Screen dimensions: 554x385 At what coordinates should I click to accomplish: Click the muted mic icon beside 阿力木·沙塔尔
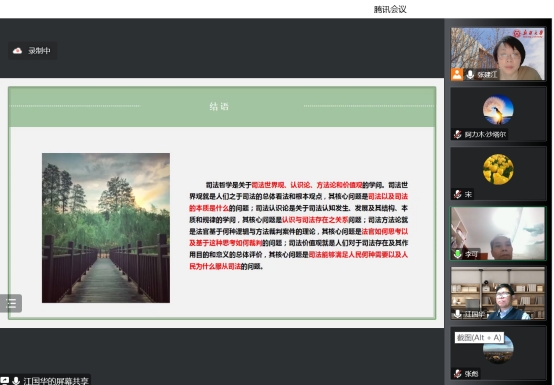458,134
